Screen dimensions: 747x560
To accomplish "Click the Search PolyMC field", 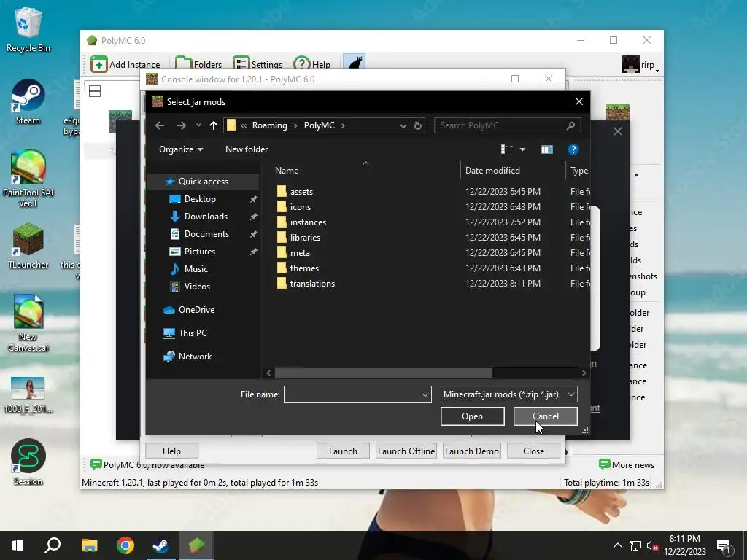I will [508, 125].
